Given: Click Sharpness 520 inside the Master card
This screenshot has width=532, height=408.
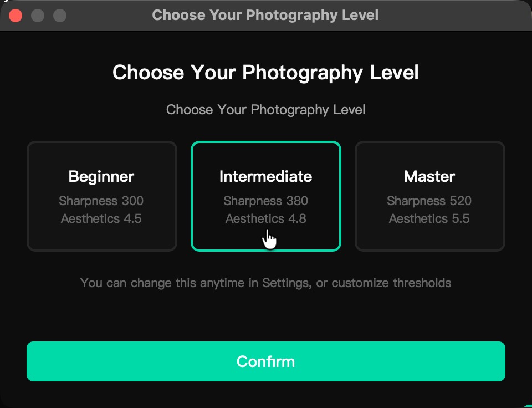Looking at the screenshot, I should tap(429, 201).
